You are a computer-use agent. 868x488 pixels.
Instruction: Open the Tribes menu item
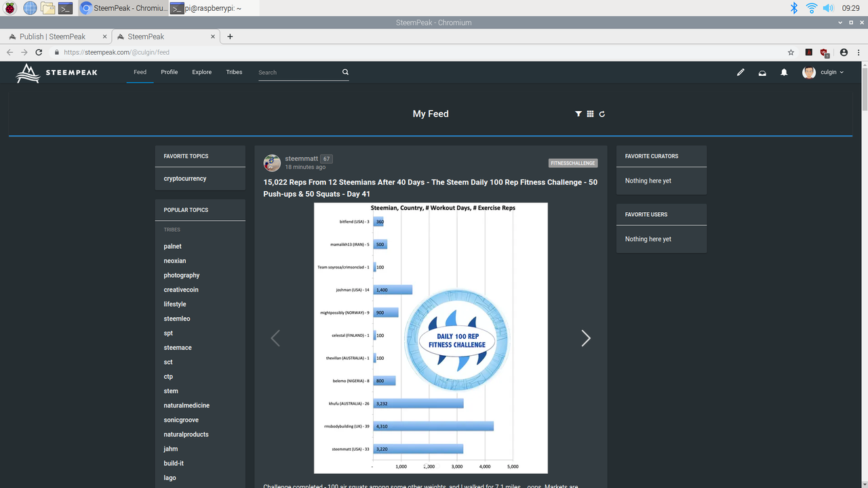click(x=234, y=72)
